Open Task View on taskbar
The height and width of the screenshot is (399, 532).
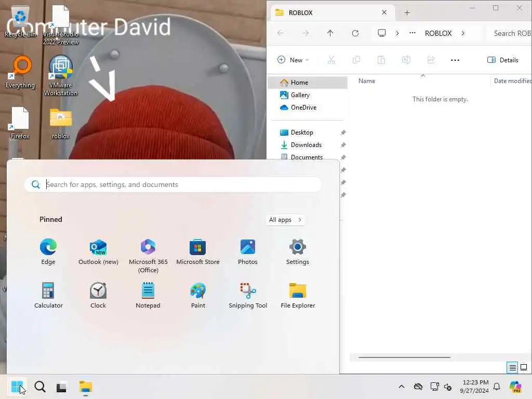pos(61,387)
